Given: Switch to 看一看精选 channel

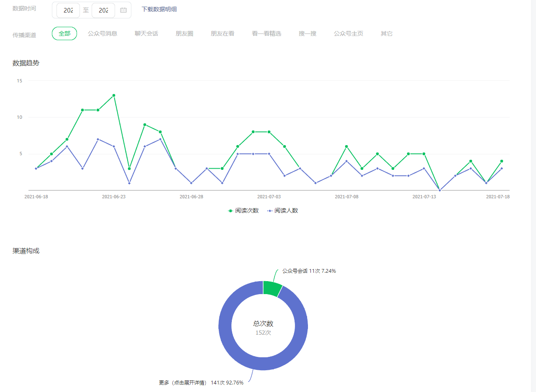Looking at the screenshot, I should [x=267, y=33].
